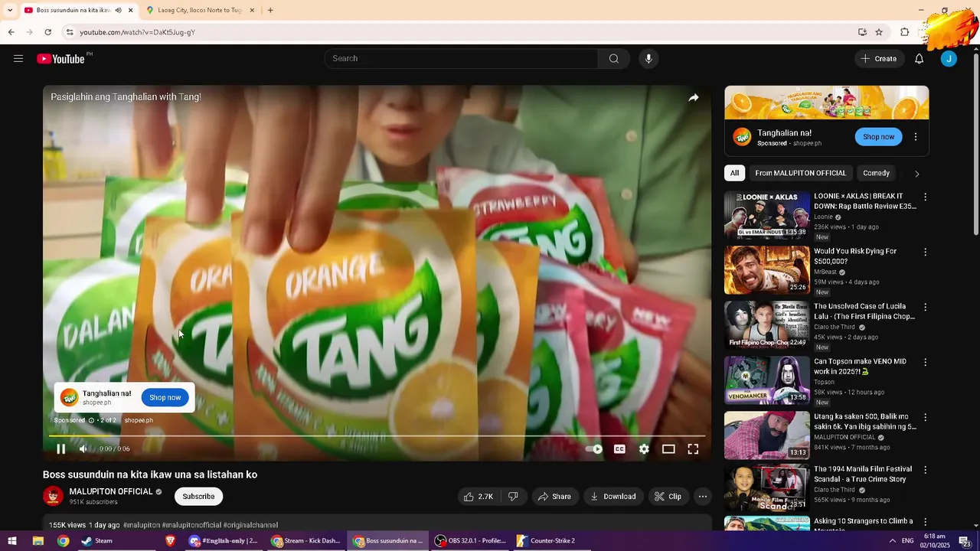Enter fullscreen mode

[693, 449]
